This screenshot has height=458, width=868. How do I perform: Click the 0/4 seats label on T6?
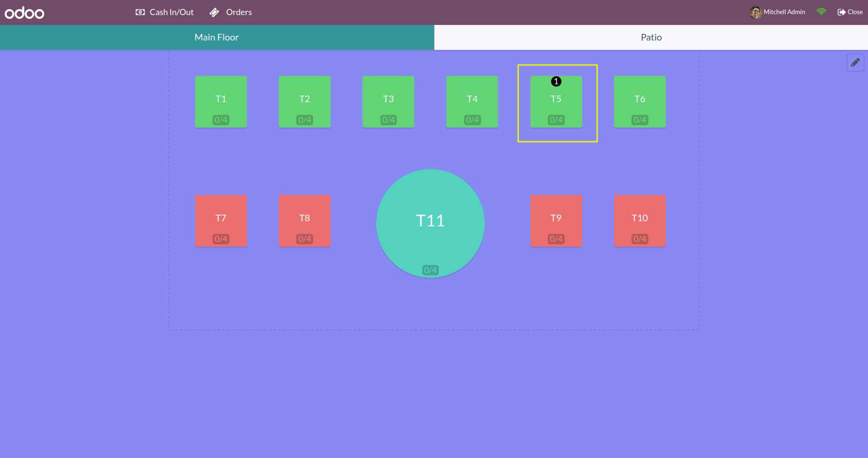pyautogui.click(x=640, y=120)
